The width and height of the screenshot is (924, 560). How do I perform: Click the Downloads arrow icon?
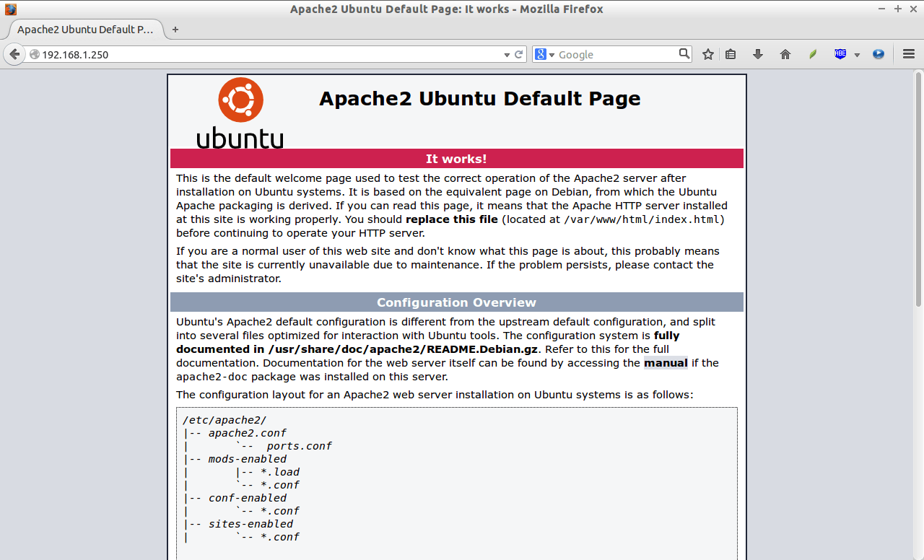point(757,53)
